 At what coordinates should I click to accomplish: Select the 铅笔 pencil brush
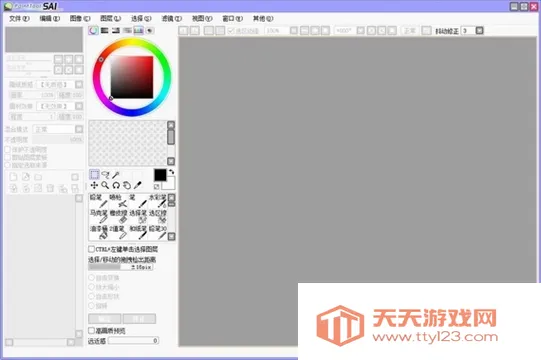pos(98,201)
